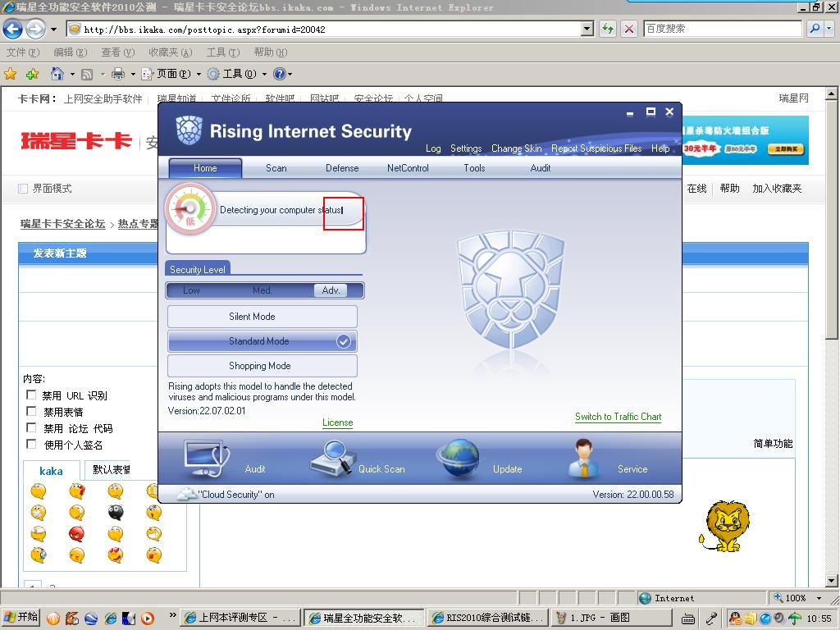Image resolution: width=840 pixels, height=630 pixels.
Task: Switch to the NetControl tab
Action: 408,168
